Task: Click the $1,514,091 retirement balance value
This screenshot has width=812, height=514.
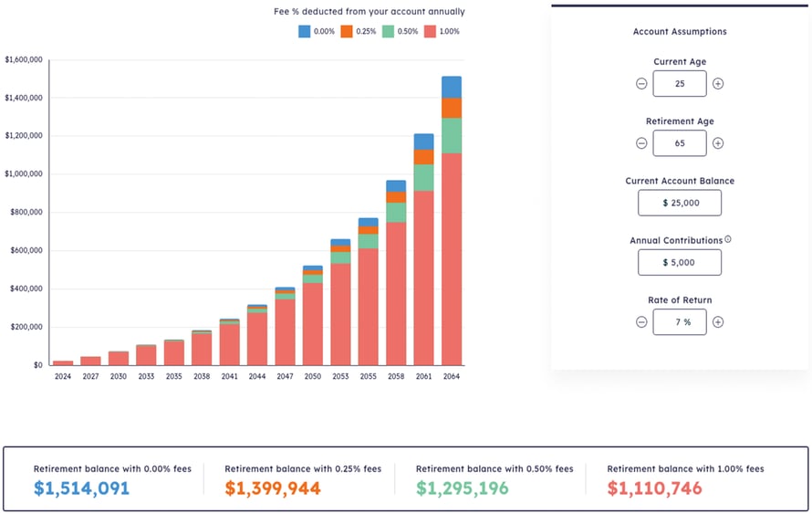Action: 81,488
